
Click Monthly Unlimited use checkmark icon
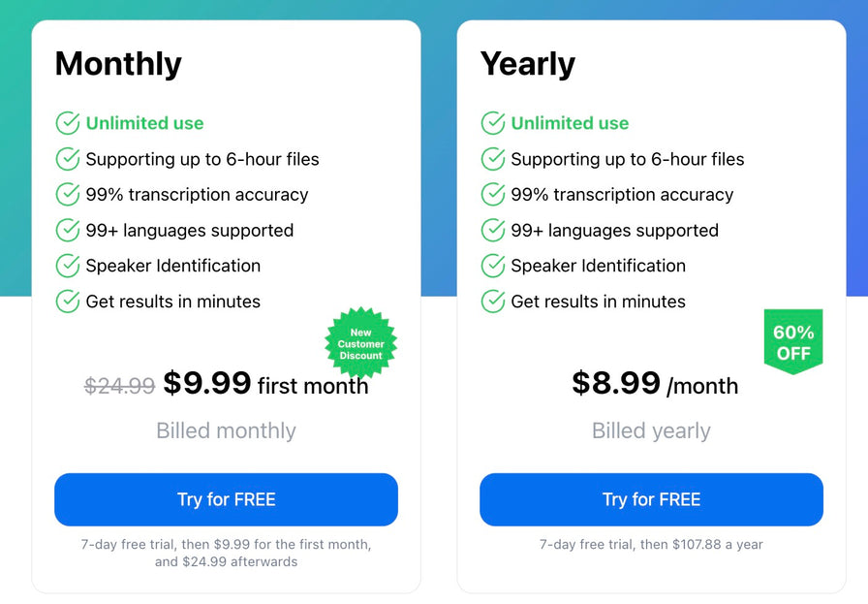point(68,123)
